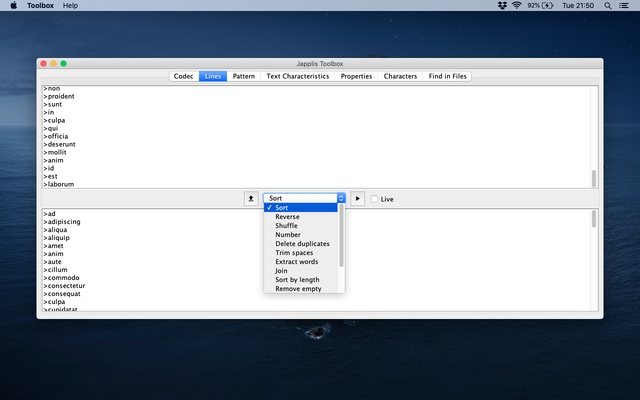
Task: Choose Sort by length option
Action: tap(301, 280)
